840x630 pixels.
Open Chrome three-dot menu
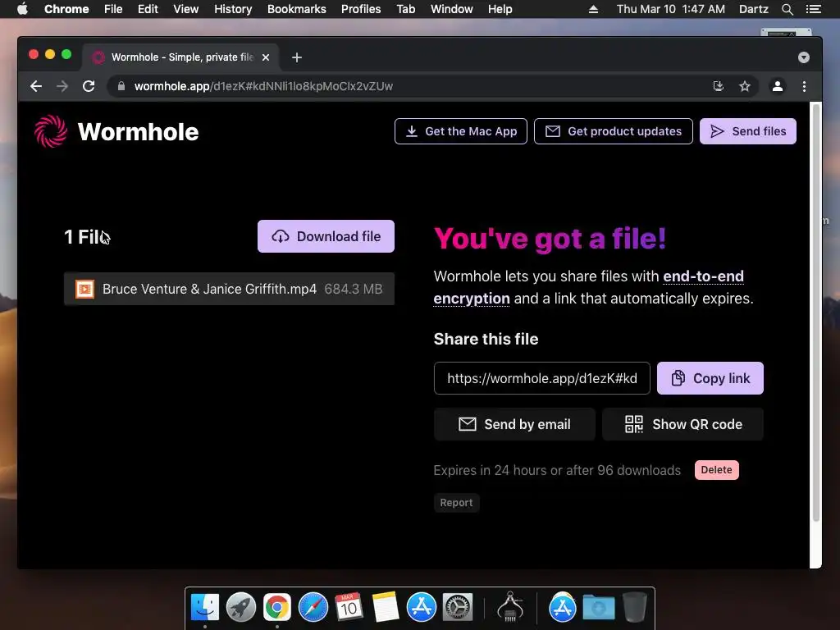pos(804,86)
